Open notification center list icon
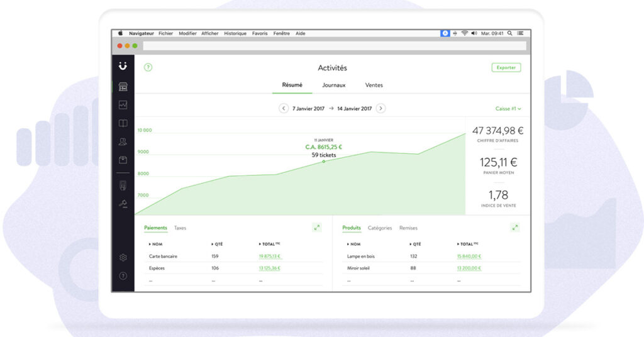The height and width of the screenshot is (337, 644). (x=520, y=33)
